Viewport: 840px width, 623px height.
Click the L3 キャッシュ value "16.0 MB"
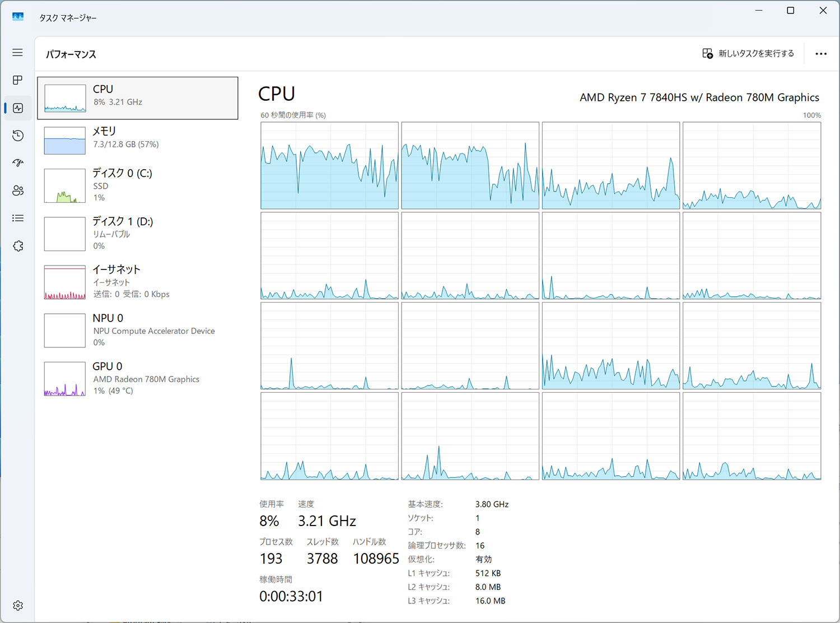pyautogui.click(x=490, y=601)
